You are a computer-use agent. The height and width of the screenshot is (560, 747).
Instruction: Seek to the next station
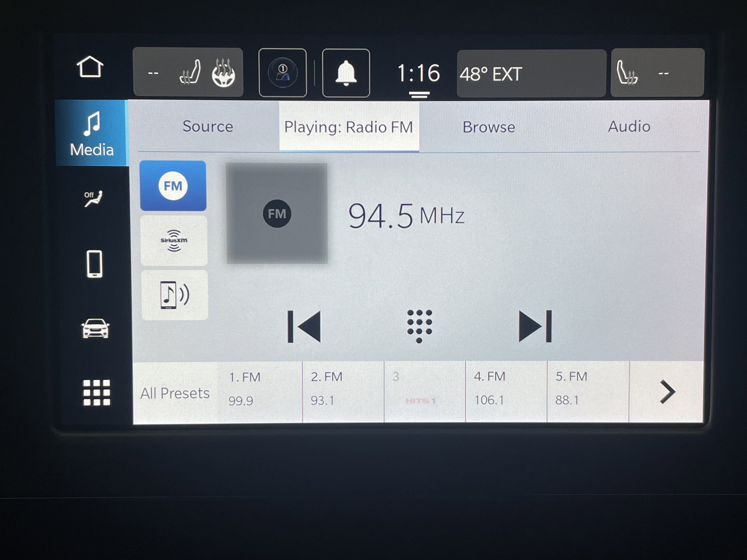(535, 326)
